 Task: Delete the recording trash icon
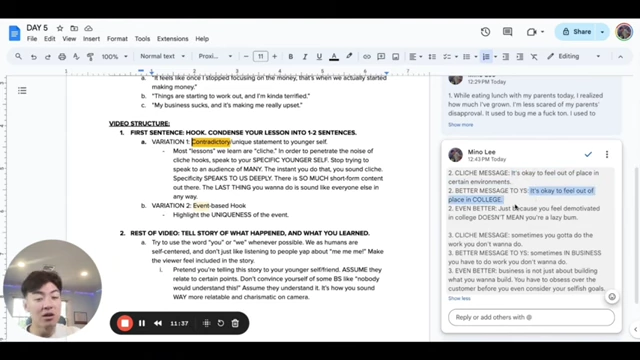point(235,323)
